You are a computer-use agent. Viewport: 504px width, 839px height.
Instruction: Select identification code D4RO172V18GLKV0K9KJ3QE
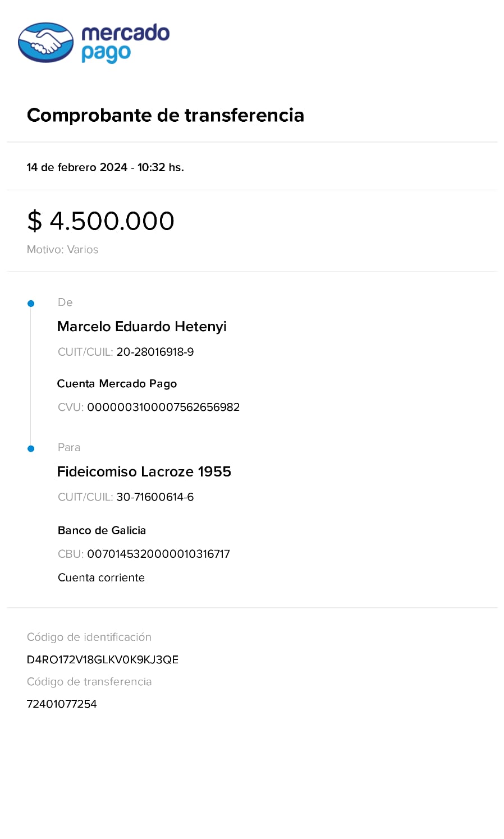coord(103,659)
